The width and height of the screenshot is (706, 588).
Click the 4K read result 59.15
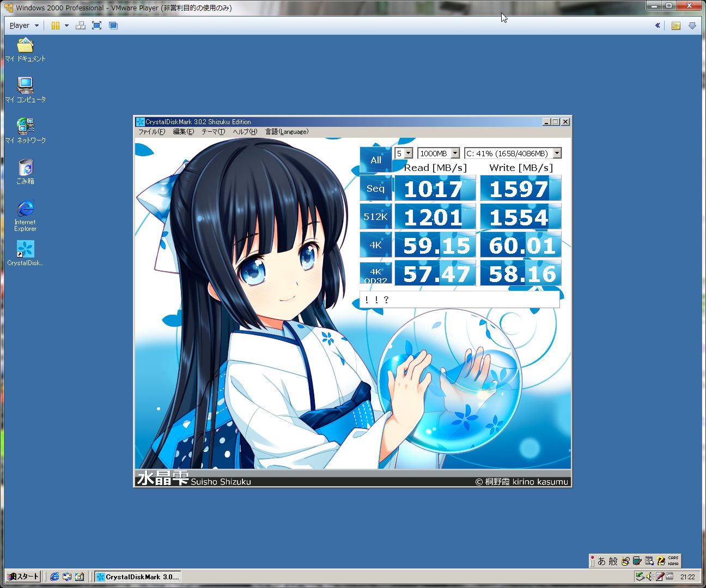[435, 246]
